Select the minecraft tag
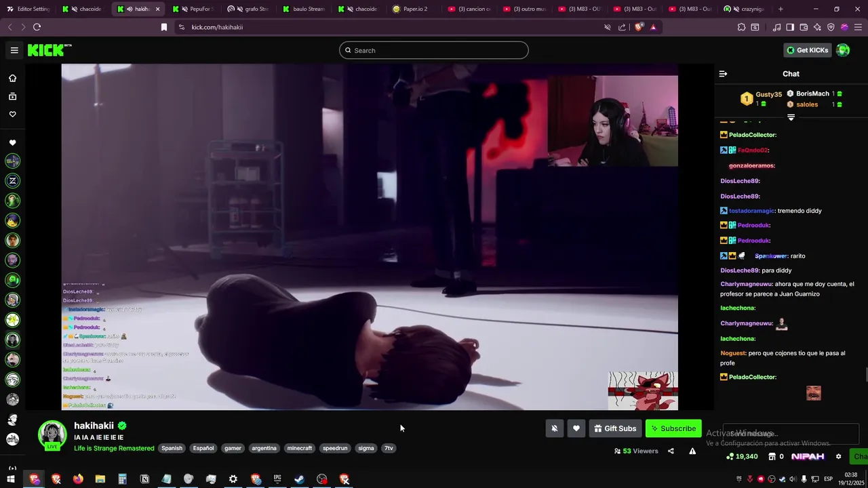 click(299, 448)
